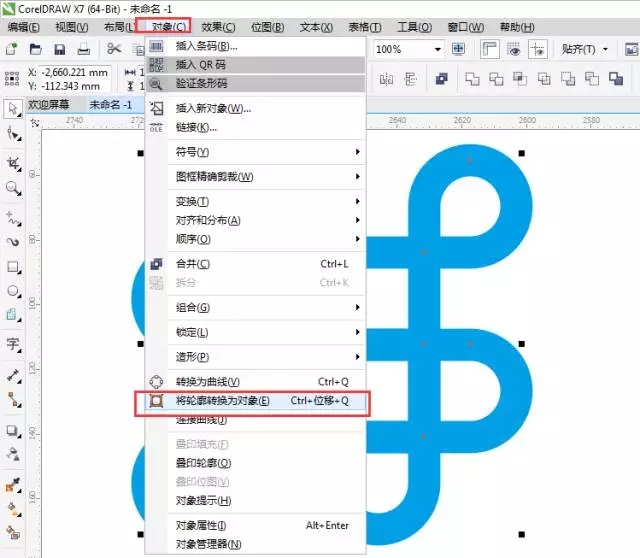Open the zoom level 100% dropdown
This screenshot has height=558, width=640.
(x=438, y=49)
